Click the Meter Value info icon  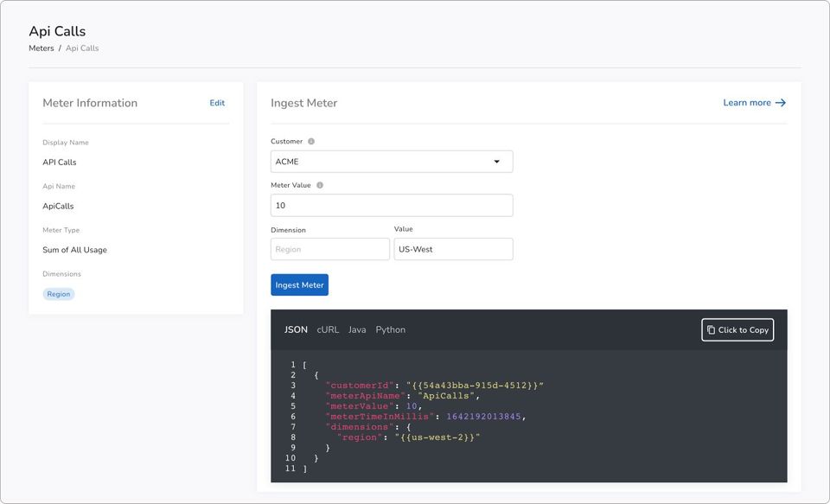click(320, 185)
